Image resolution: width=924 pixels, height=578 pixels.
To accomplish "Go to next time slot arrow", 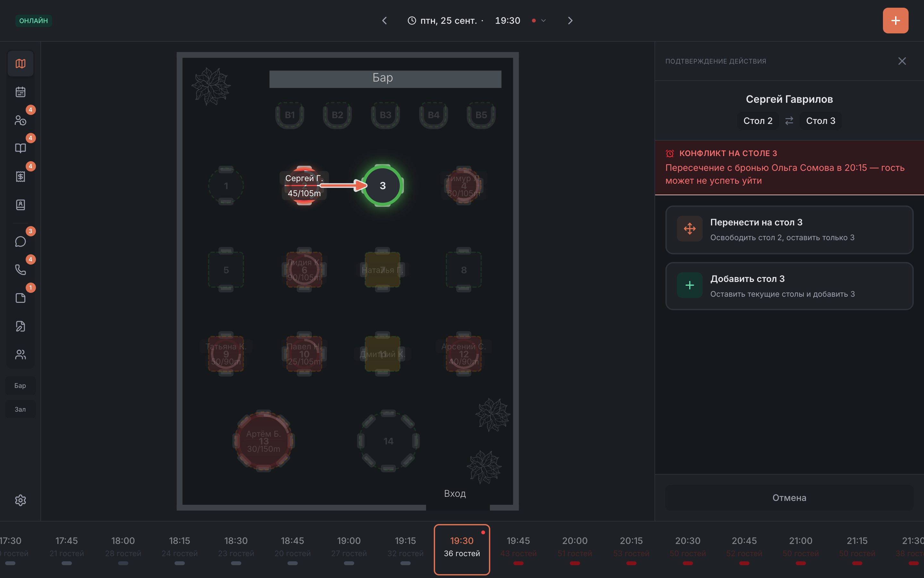I will point(570,21).
